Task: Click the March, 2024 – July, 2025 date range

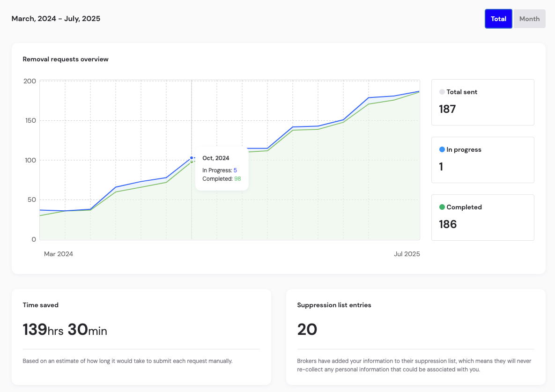Action: click(56, 19)
